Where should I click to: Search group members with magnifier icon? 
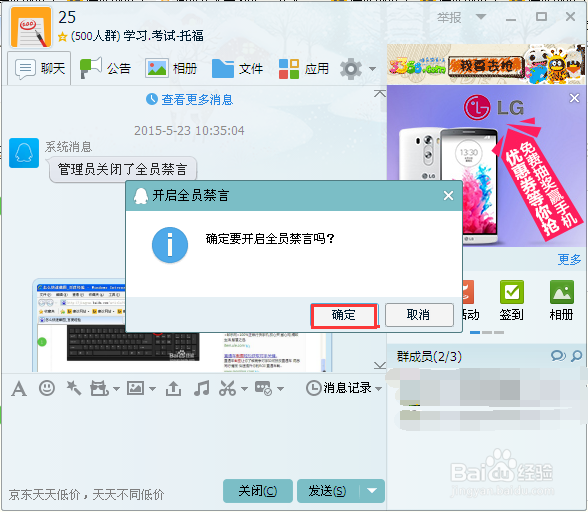click(x=576, y=356)
